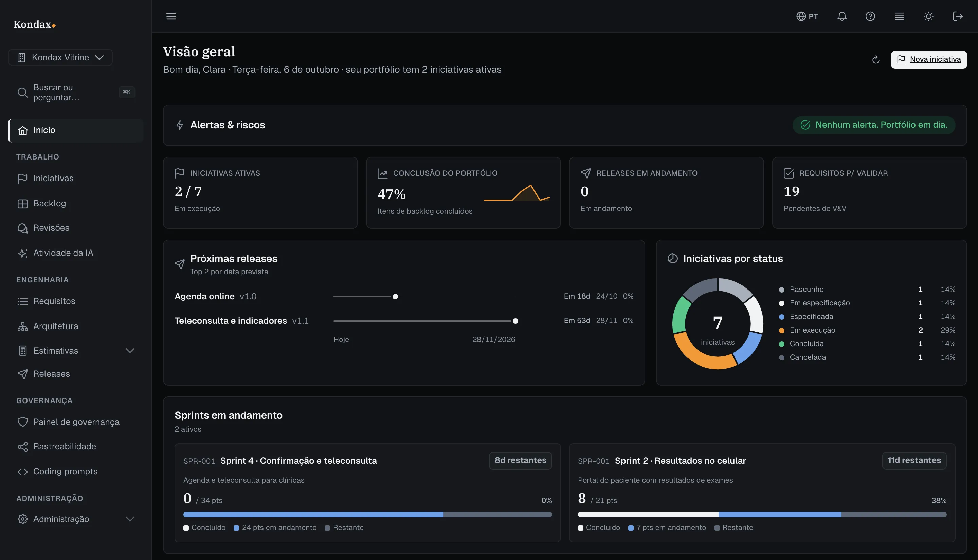Click Nova iniciativa button
978x560 pixels.
point(929,60)
